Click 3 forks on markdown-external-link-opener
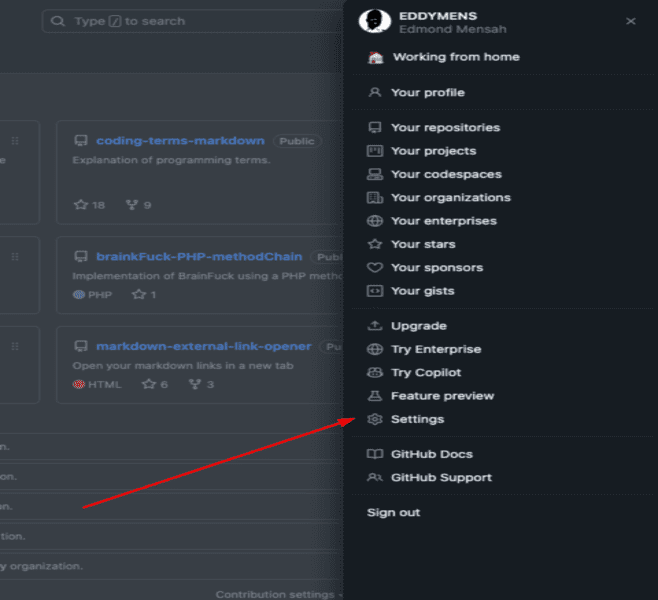 pyautogui.click(x=201, y=384)
